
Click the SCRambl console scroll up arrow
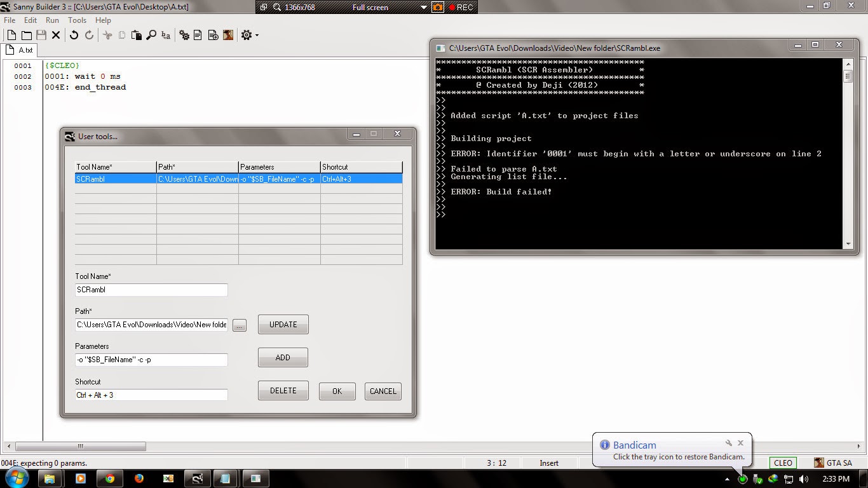[848, 64]
